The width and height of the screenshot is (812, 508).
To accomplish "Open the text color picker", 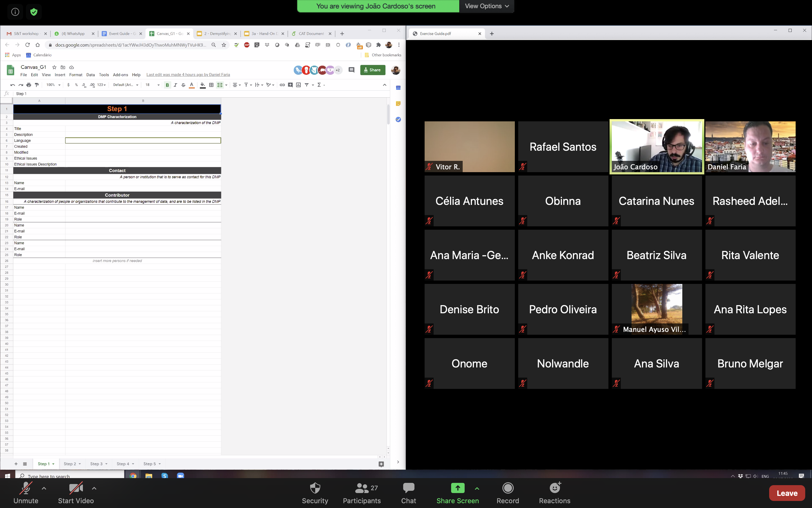I will tap(192, 85).
